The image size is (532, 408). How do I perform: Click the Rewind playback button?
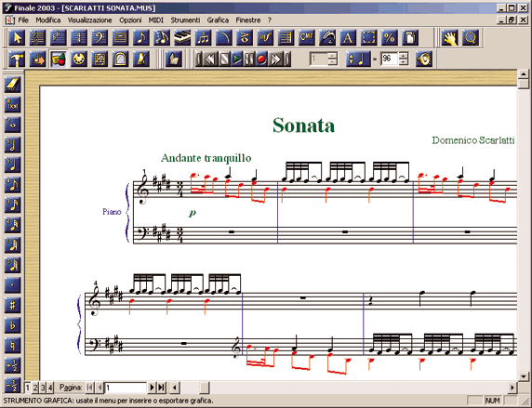(211, 59)
